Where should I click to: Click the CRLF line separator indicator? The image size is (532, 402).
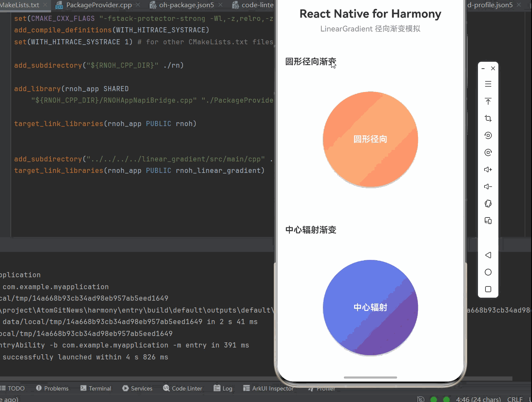(515, 399)
